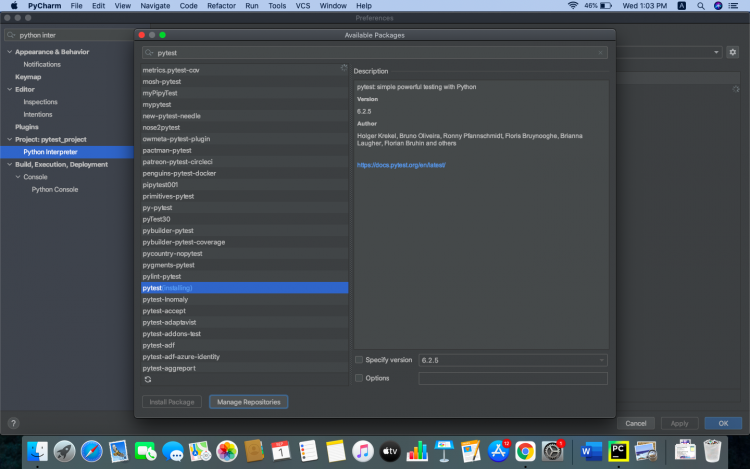Open Notes from the dock
The height and width of the screenshot is (469, 750).
[335, 451]
